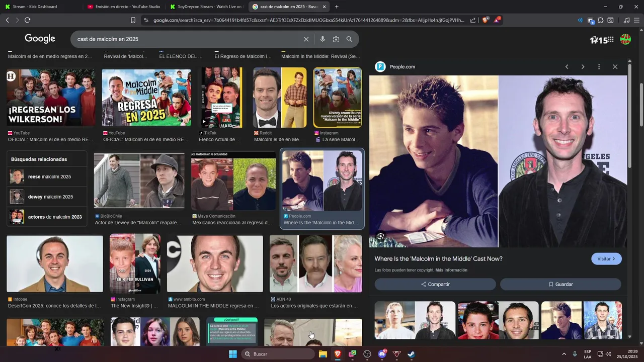The width and height of the screenshot is (644, 362).
Task: Show previous image in preview panel
Action: point(567,67)
